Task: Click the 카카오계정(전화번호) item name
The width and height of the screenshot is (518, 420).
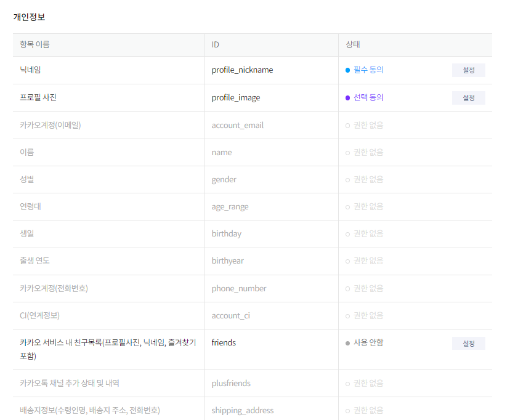Action: (54, 288)
